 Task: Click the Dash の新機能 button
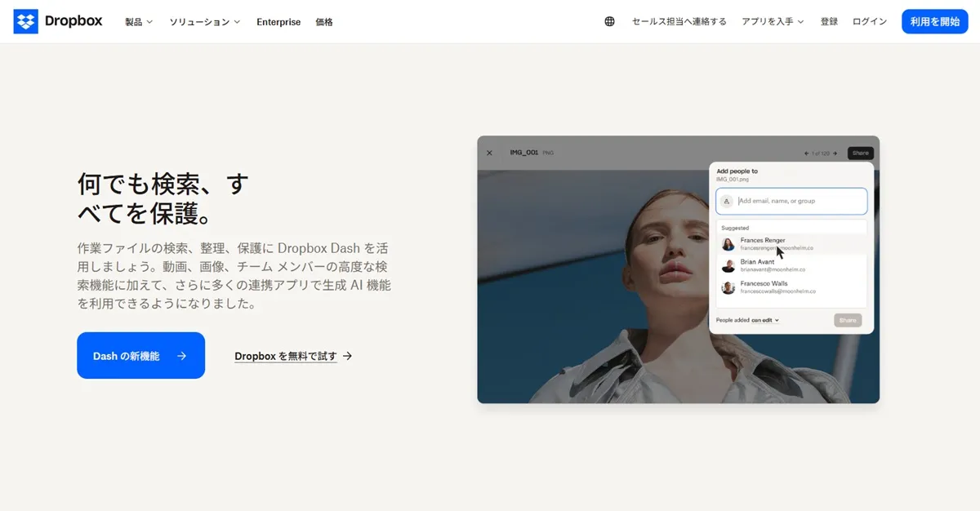[x=140, y=355]
